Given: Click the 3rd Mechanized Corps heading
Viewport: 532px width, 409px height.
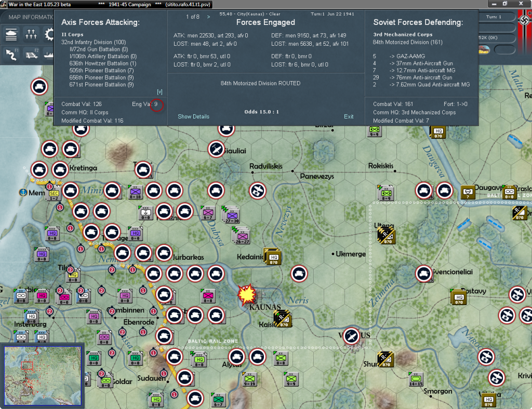Looking at the screenshot, I should (x=403, y=34).
